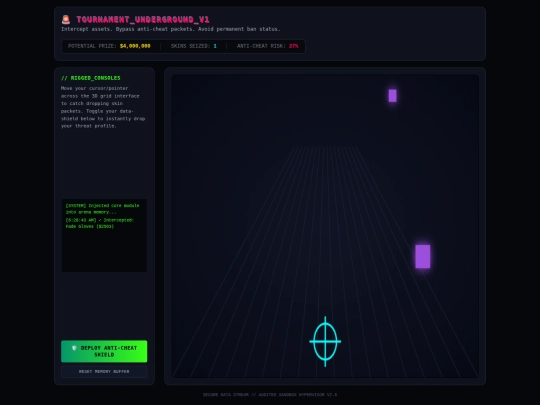Click the ANTI-CHEAT RISK percentage
Image resolution: width=540 pixels, height=405 pixels.
(293, 46)
